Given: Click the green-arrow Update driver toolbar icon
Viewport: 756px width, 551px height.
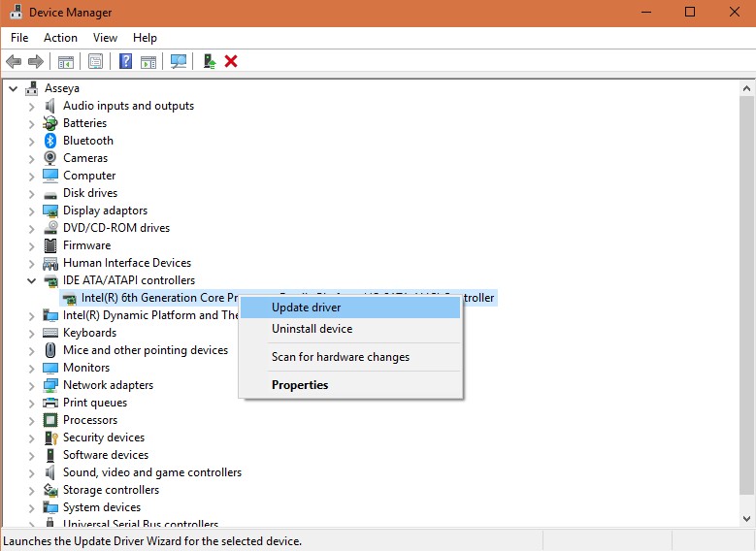Looking at the screenshot, I should [x=209, y=61].
